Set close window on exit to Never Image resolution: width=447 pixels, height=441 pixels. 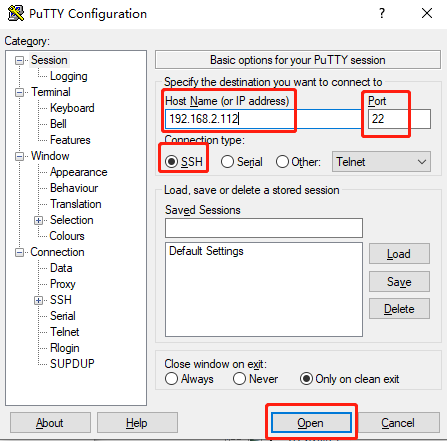239,379
